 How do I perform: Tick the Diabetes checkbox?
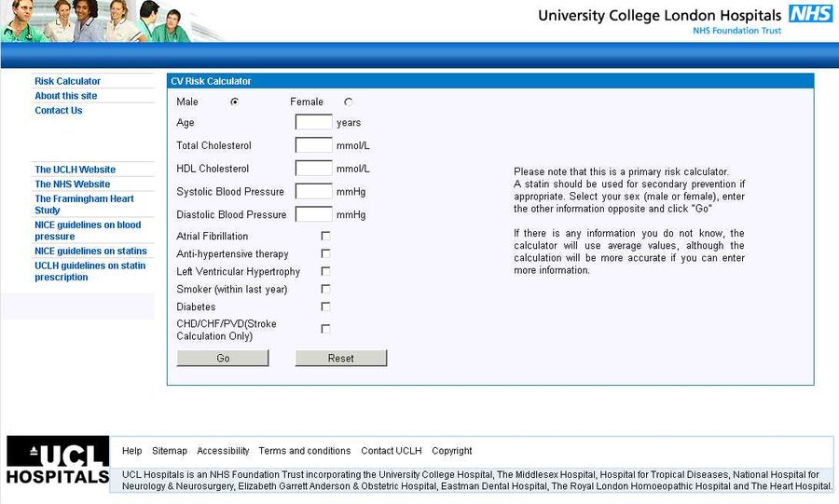coord(325,306)
